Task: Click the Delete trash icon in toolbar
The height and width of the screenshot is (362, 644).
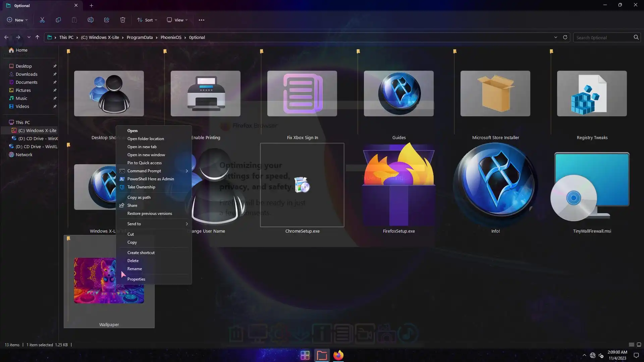Action: click(x=123, y=20)
